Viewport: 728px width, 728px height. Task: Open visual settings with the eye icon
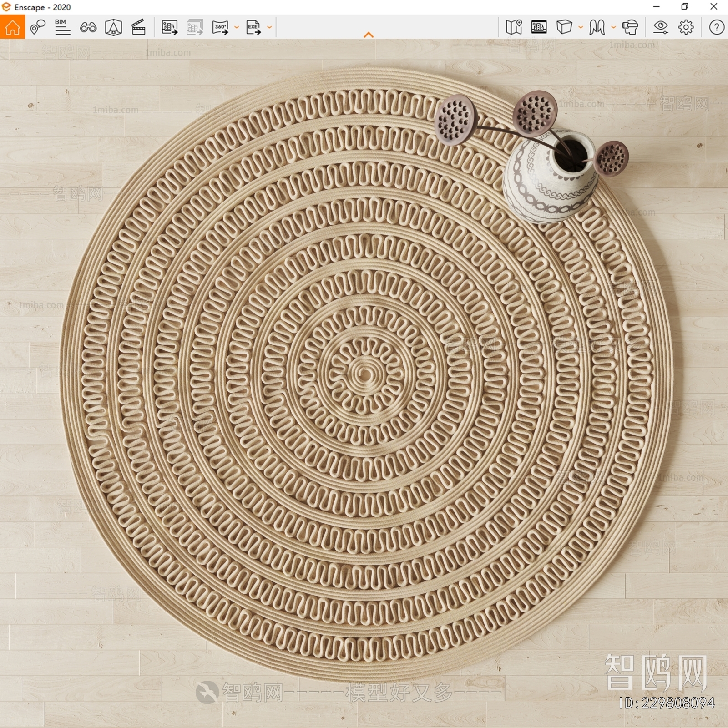[661, 27]
